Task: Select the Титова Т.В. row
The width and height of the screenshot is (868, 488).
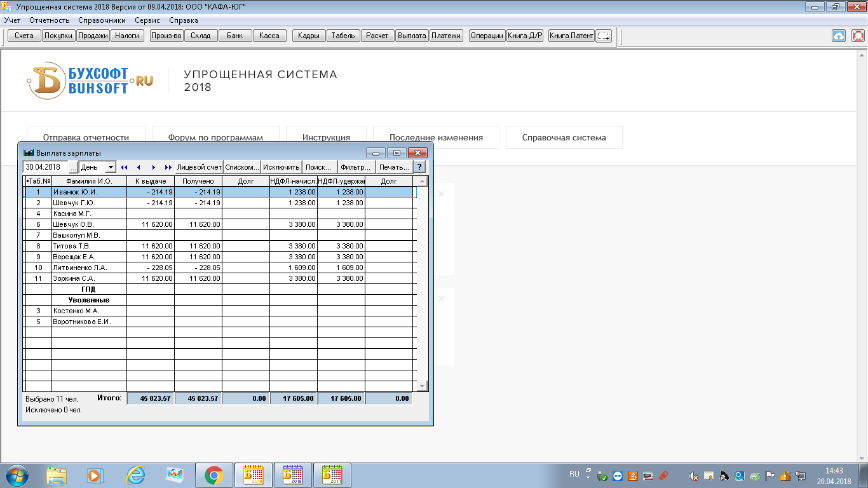Action: click(x=89, y=246)
